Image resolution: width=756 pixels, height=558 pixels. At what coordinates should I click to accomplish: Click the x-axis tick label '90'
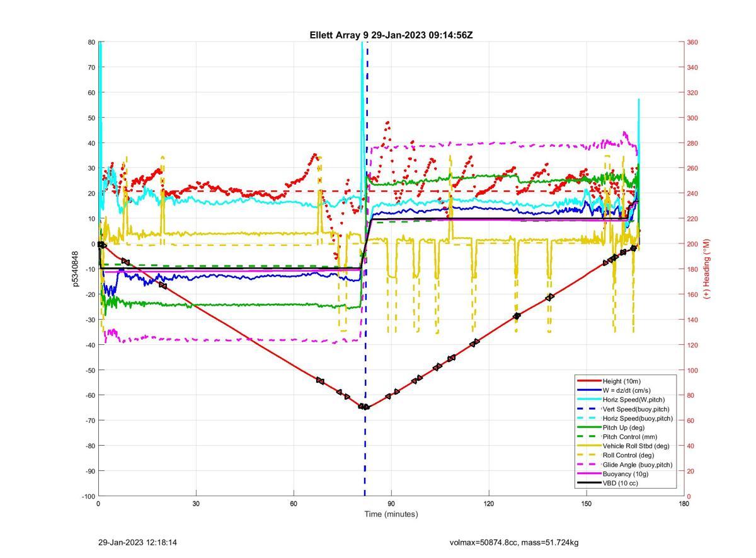click(391, 504)
